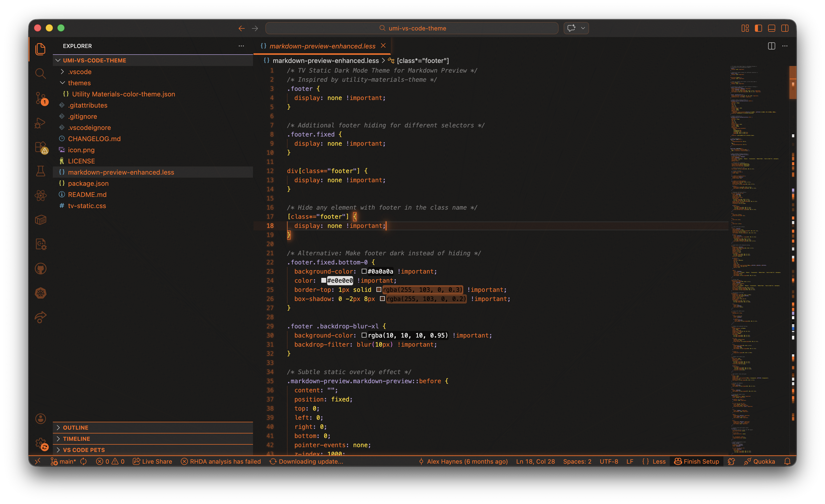Image resolution: width=825 pixels, height=504 pixels.
Task: Click the remote window status icon
Action: pos(38,461)
